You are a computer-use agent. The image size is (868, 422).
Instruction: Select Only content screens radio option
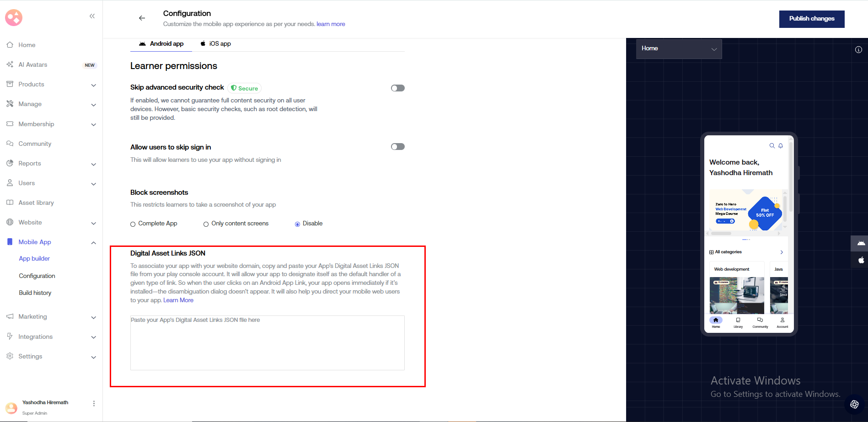(206, 224)
